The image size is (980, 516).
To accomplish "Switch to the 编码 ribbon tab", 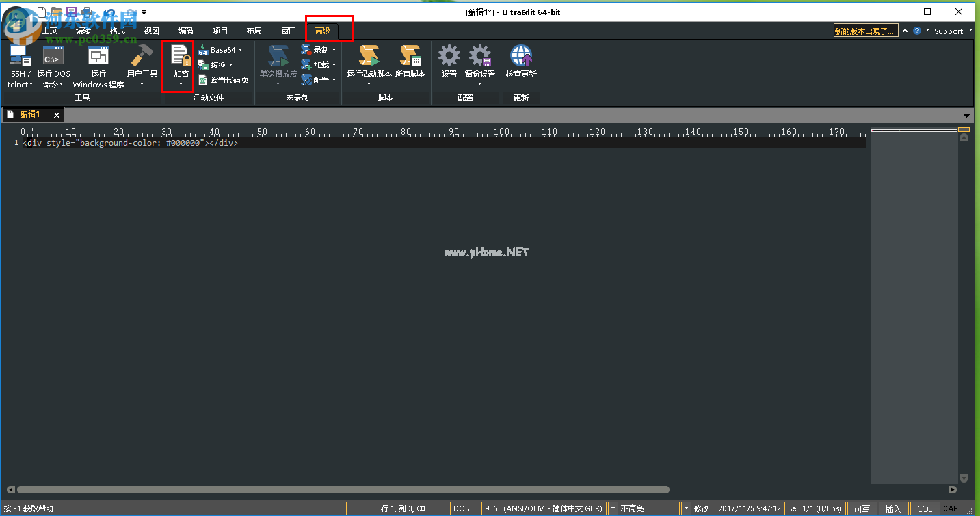I will click(x=186, y=31).
